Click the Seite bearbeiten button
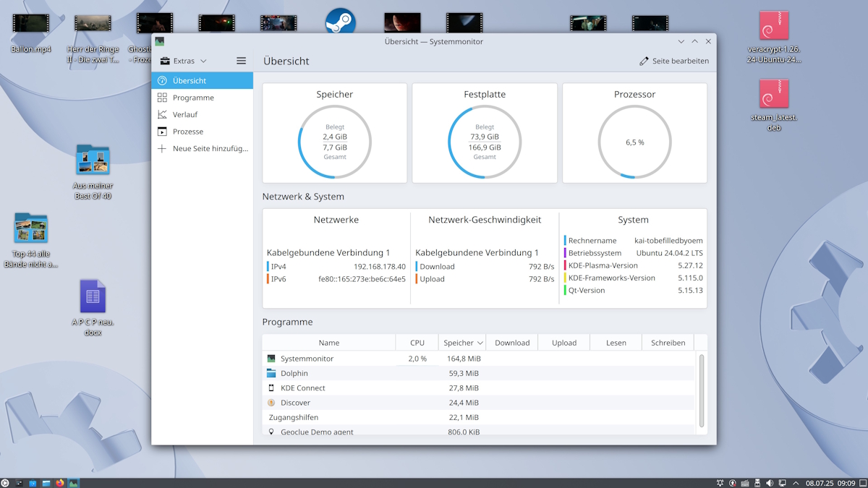Image resolution: width=868 pixels, height=488 pixels. 673,61
